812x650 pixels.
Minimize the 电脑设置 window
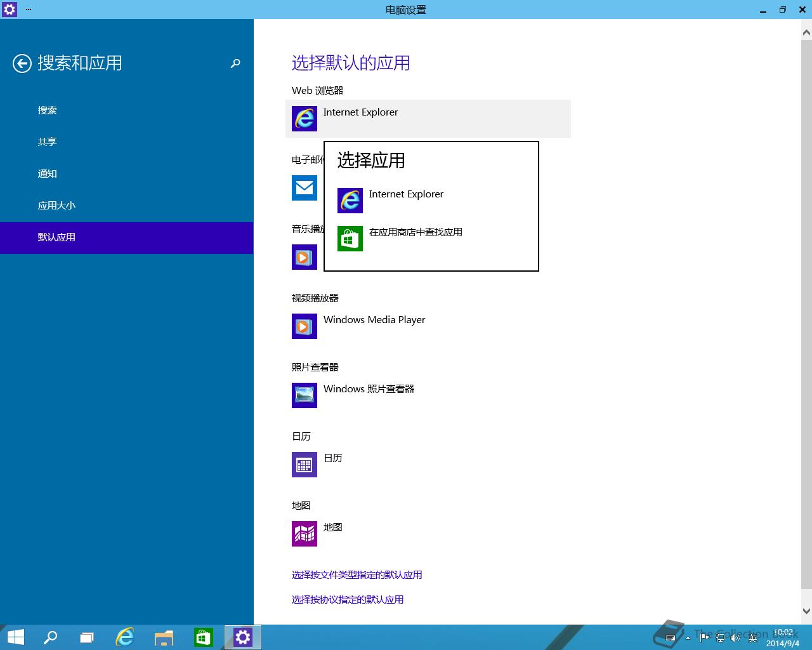(763, 10)
